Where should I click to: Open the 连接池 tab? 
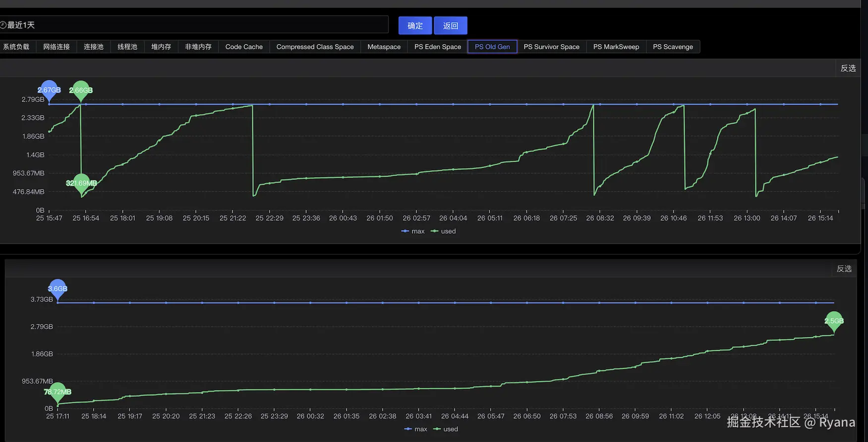94,47
